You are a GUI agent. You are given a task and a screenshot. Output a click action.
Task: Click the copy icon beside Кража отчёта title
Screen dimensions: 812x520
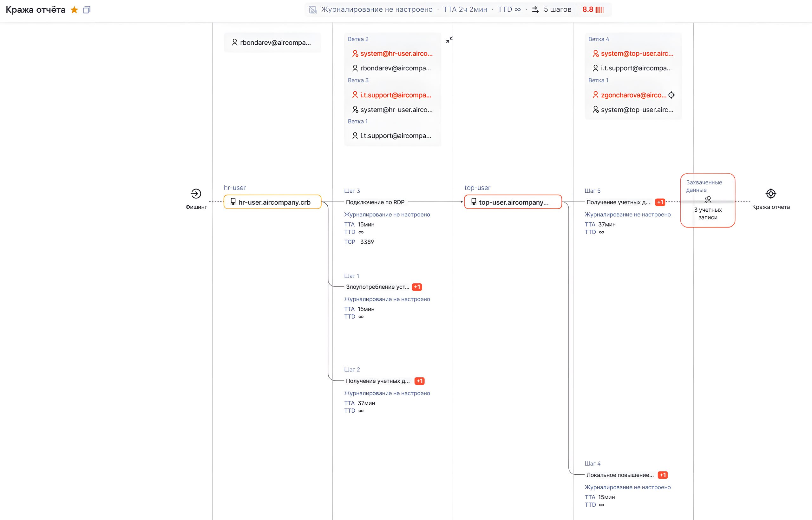tap(87, 10)
